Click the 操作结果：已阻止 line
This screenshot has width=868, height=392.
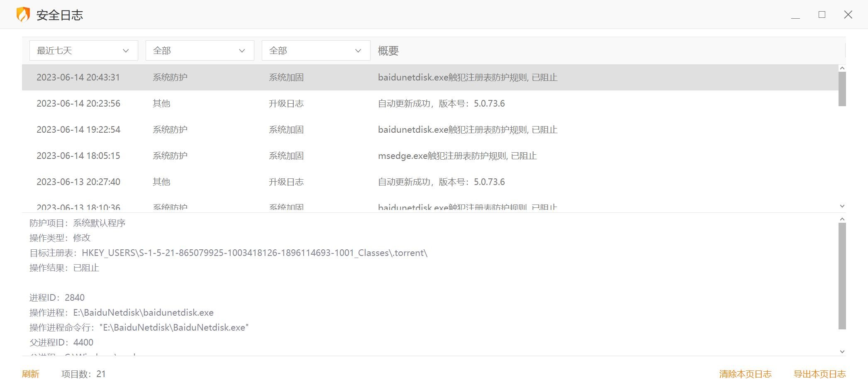point(64,268)
